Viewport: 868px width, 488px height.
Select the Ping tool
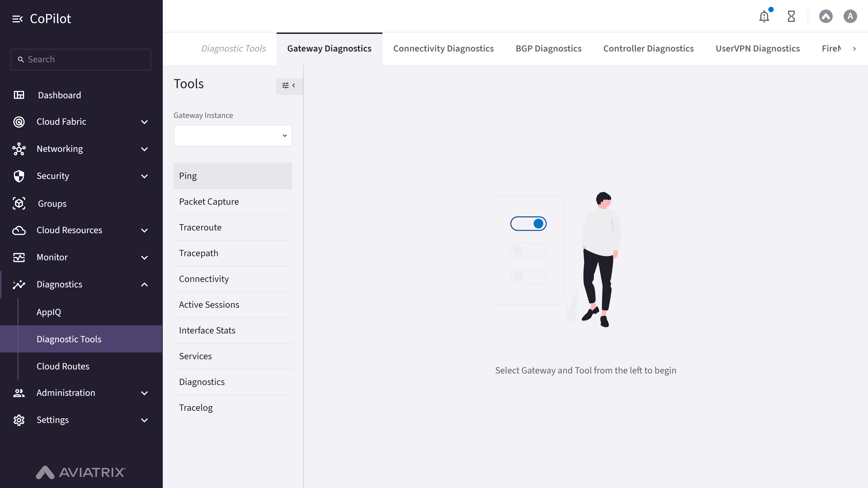(233, 176)
